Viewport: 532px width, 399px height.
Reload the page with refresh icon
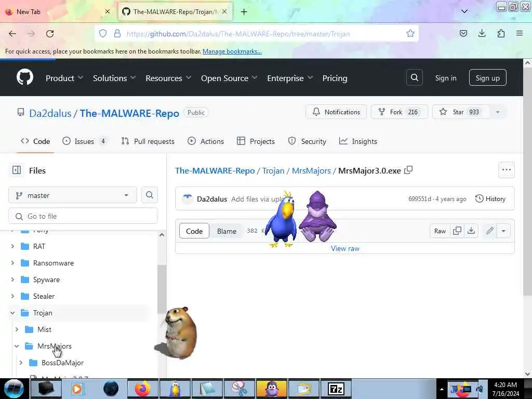(x=50, y=34)
